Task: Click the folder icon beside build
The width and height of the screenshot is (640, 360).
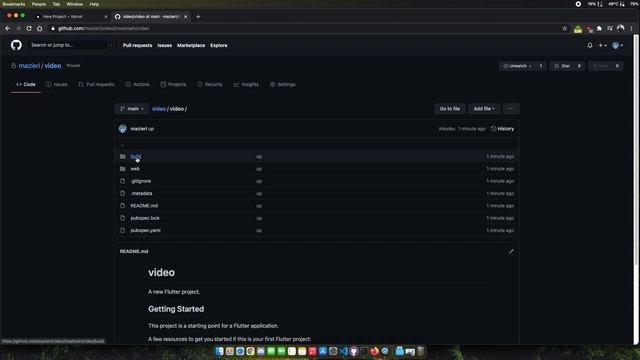Action: [122, 156]
